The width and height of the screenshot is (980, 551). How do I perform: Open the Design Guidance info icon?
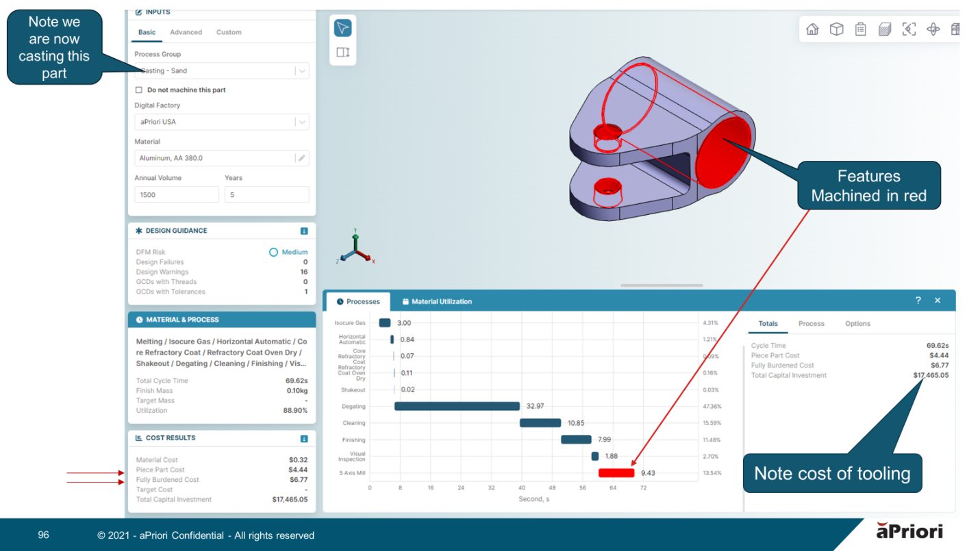[304, 231]
